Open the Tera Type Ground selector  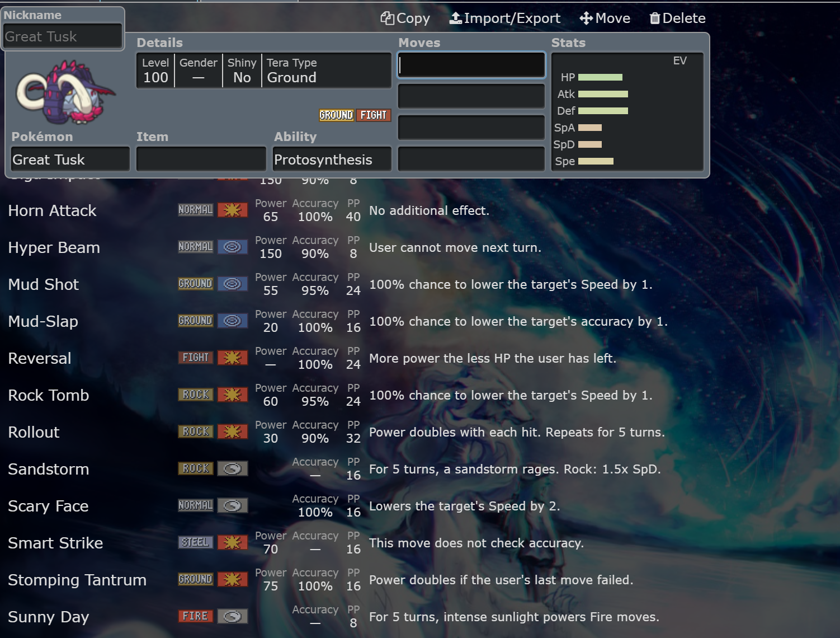point(326,71)
